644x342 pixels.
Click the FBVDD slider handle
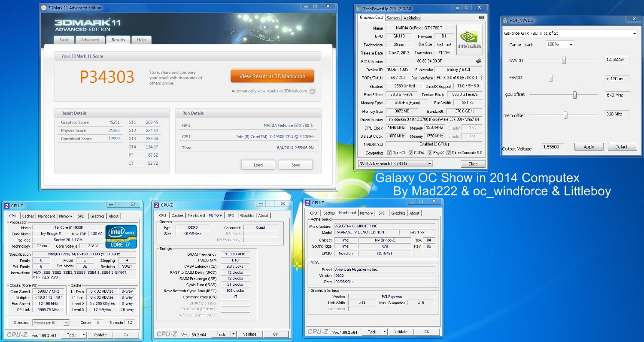[550, 78]
